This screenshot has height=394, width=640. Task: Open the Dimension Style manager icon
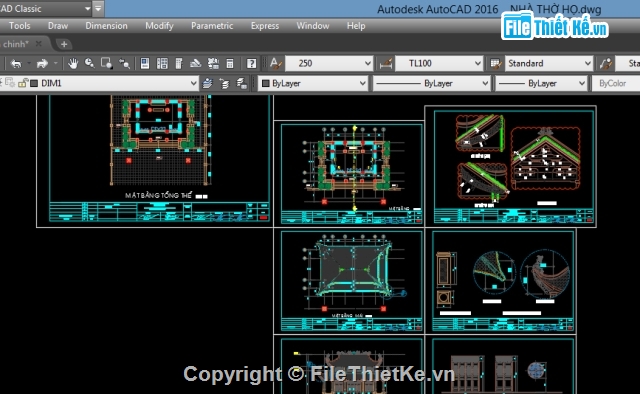coord(386,63)
